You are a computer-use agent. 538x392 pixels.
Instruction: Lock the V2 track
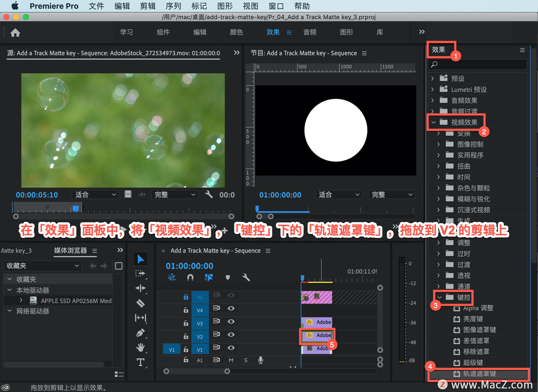tap(186, 336)
